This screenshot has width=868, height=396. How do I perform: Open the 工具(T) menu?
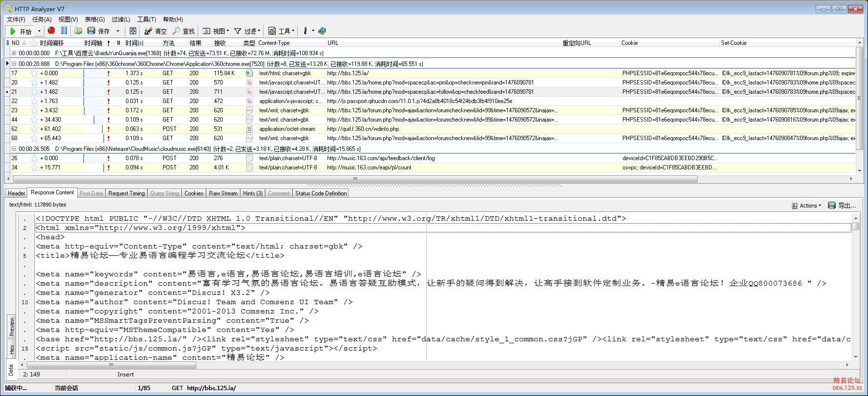tap(146, 20)
